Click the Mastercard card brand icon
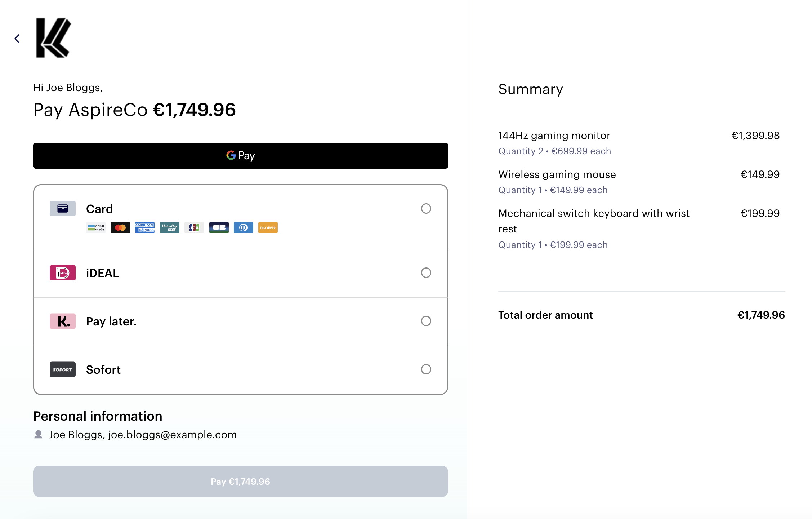 [120, 227]
